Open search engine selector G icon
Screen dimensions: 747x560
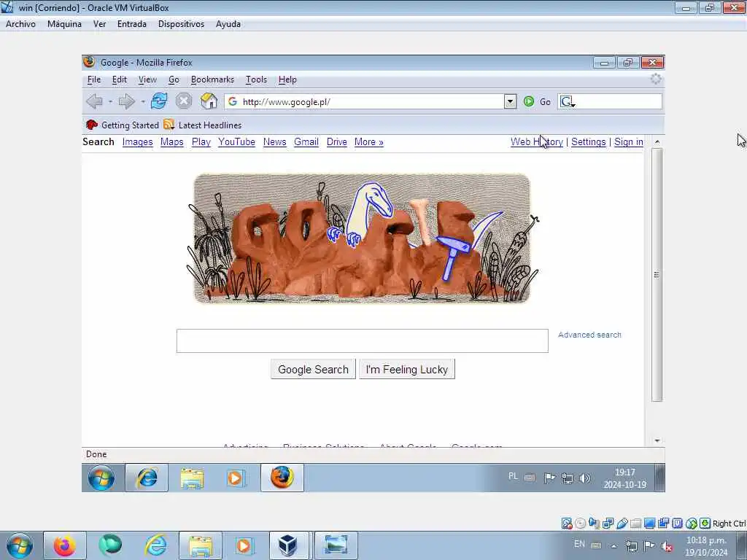tap(567, 101)
